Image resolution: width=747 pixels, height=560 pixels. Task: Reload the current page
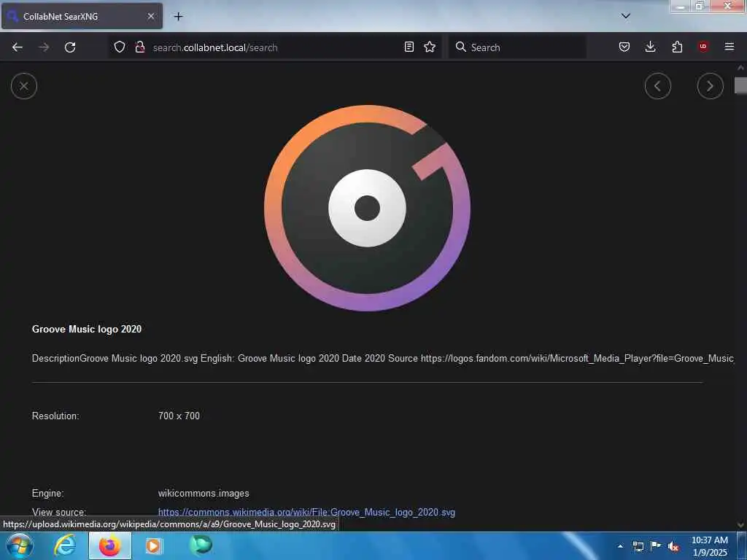point(70,47)
